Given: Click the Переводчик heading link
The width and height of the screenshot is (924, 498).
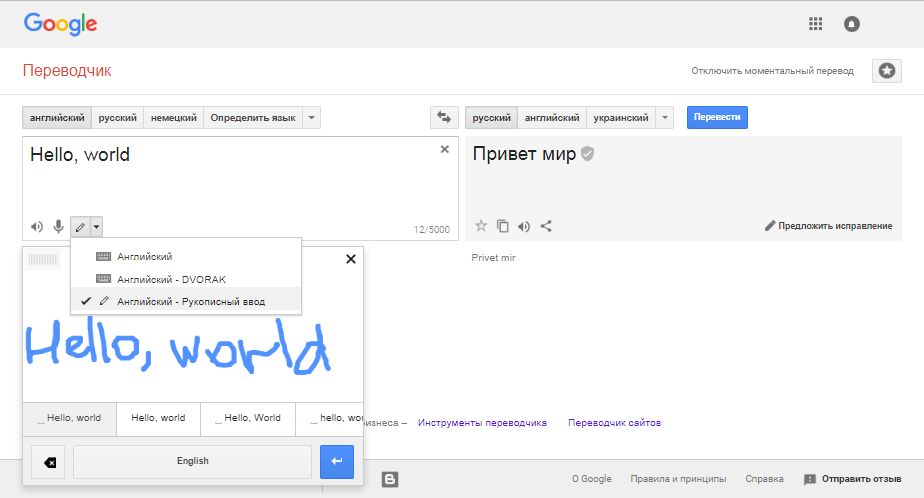Looking at the screenshot, I should 67,71.
